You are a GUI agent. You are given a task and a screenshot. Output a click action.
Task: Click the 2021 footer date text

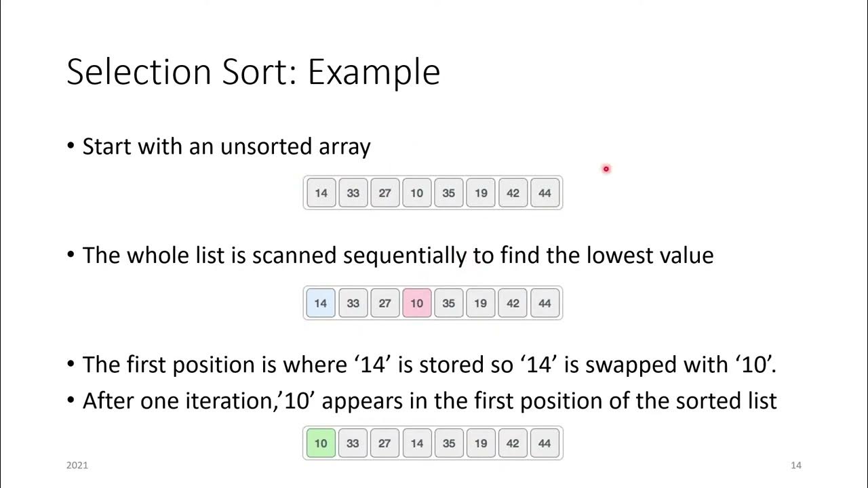point(77,465)
